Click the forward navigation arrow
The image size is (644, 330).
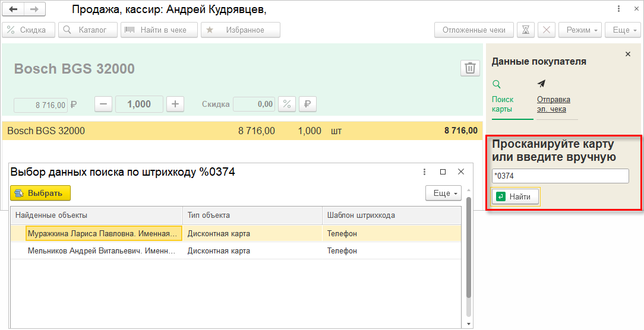click(34, 9)
